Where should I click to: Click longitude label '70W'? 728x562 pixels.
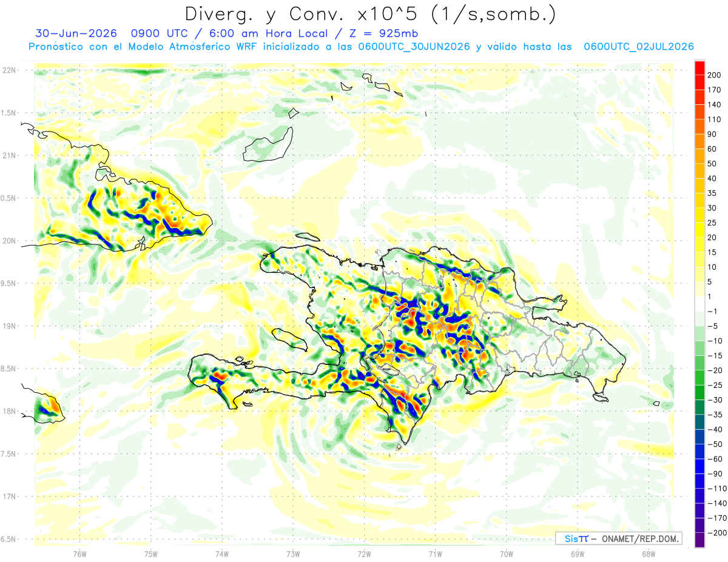click(507, 554)
